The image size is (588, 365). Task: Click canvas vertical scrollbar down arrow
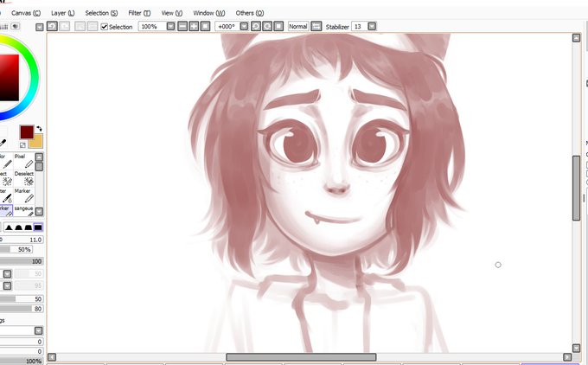577,348
